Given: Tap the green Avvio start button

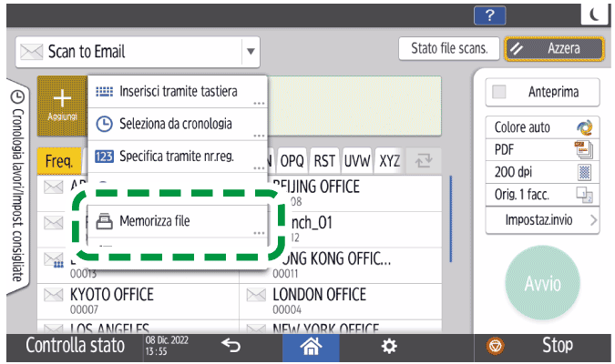Looking at the screenshot, I should (x=543, y=283).
